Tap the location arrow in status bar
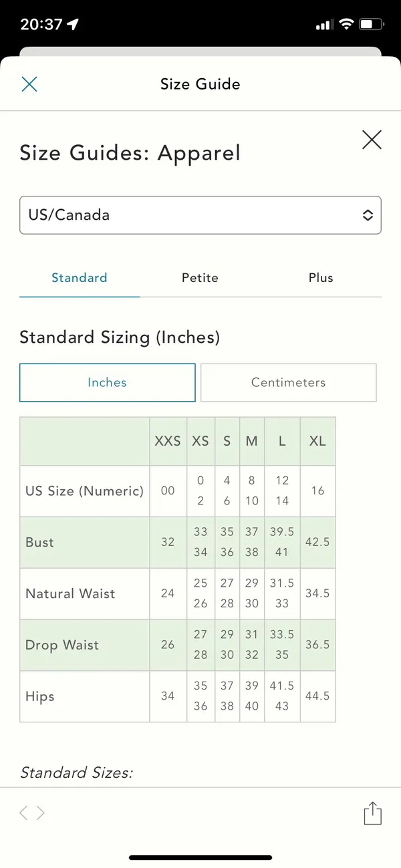Image resolution: width=401 pixels, height=868 pixels. [x=73, y=25]
